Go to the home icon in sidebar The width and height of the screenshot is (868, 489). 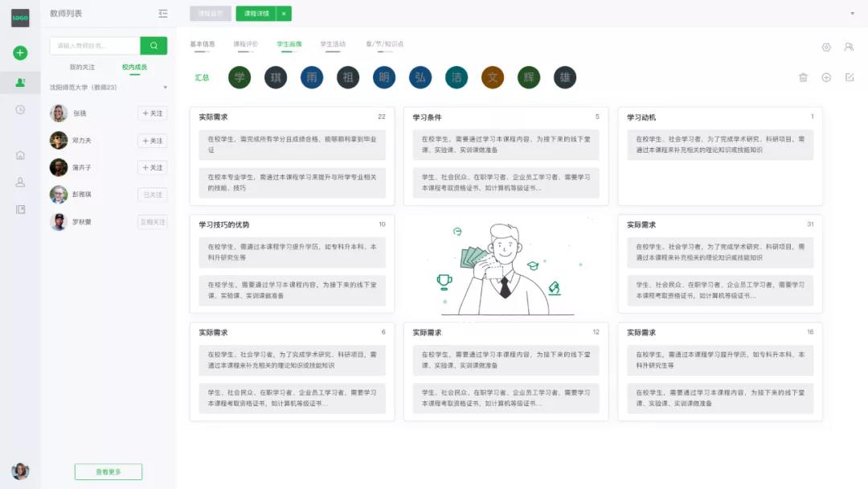[20, 155]
